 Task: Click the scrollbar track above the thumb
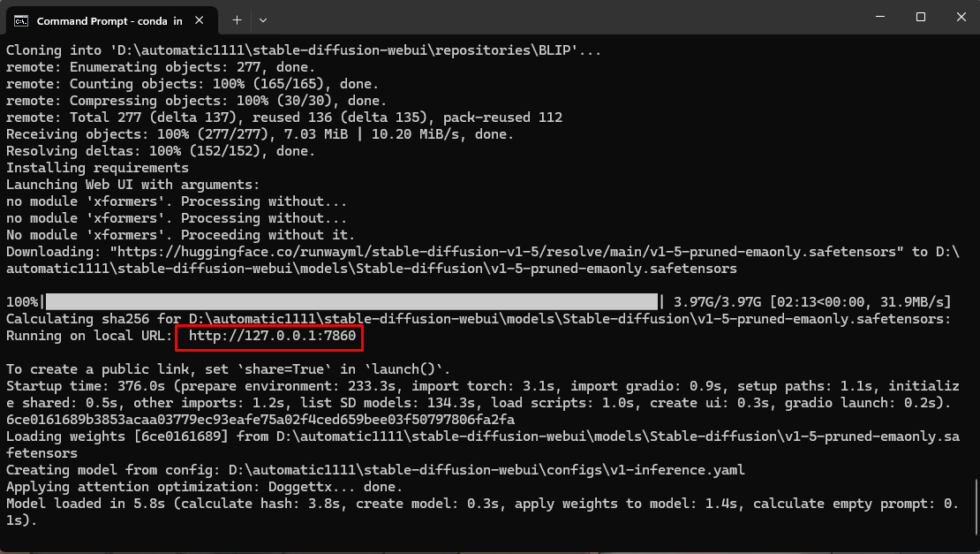(x=975, y=265)
